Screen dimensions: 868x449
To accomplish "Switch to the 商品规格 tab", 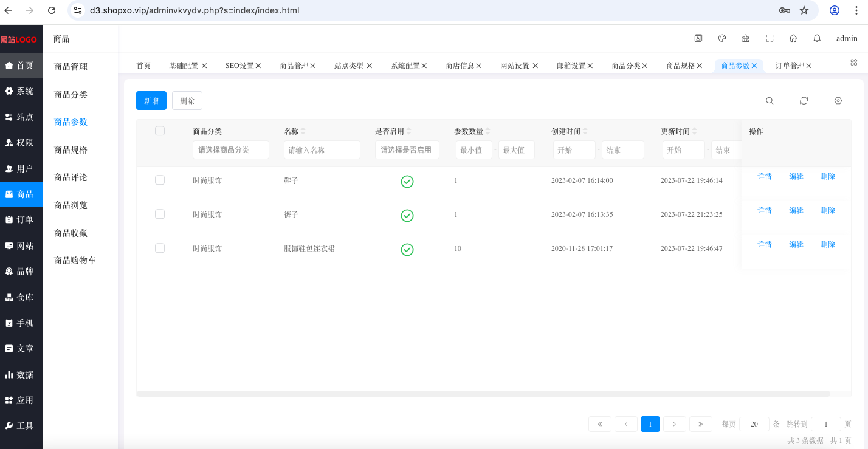I will pyautogui.click(x=680, y=66).
